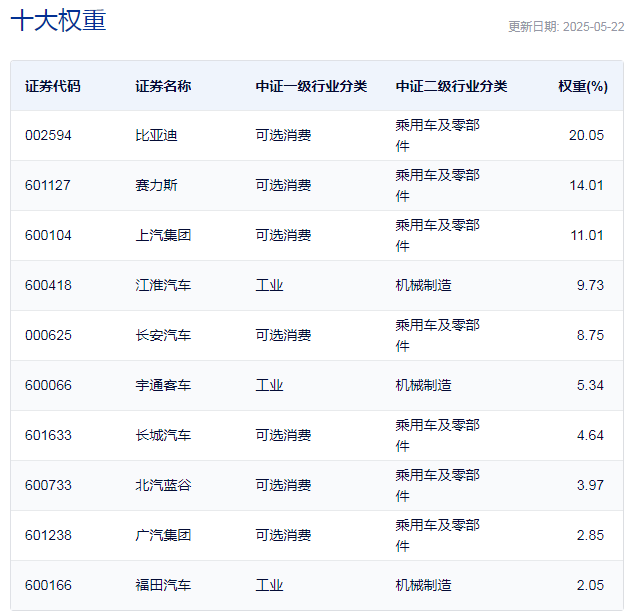
Task: Select the 证券名称 column header
Action: coord(163,86)
